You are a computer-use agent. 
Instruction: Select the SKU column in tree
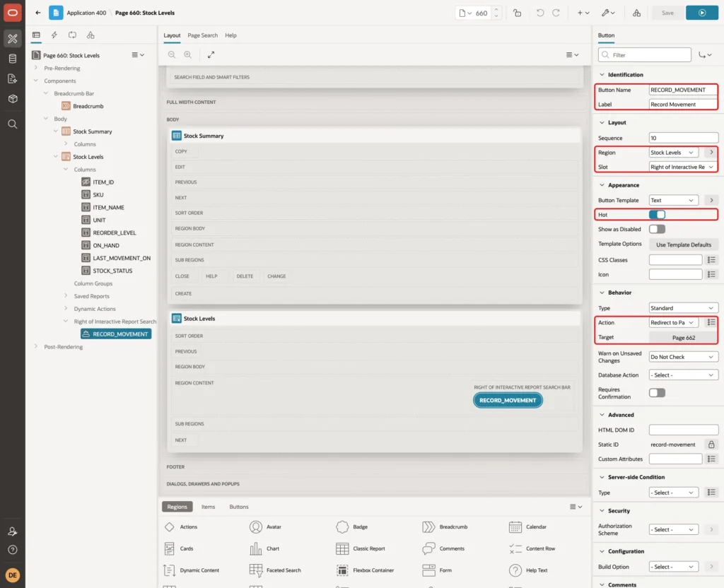[x=98, y=195]
